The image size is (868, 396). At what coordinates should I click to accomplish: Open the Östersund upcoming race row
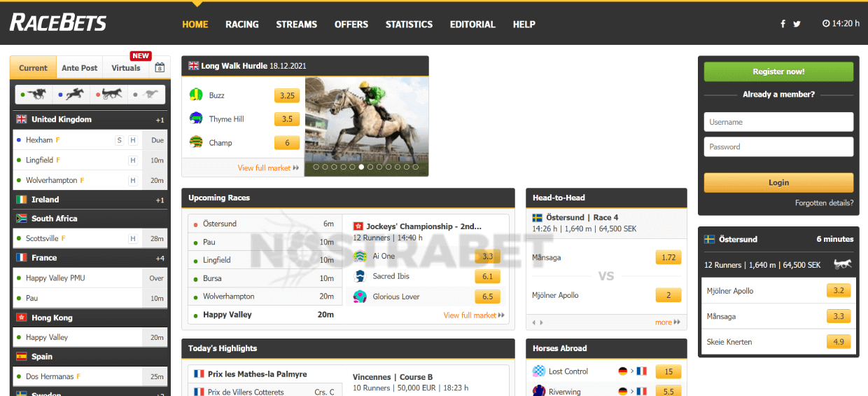coord(265,224)
